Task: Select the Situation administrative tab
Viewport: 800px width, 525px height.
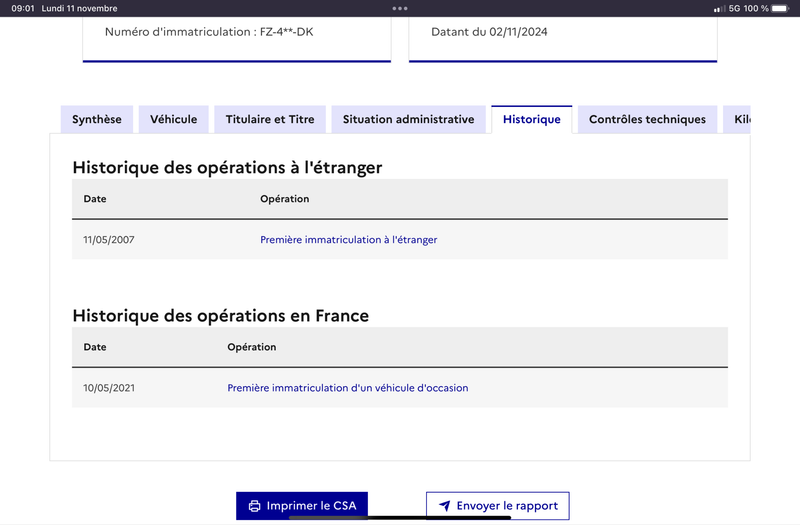Action: point(408,119)
